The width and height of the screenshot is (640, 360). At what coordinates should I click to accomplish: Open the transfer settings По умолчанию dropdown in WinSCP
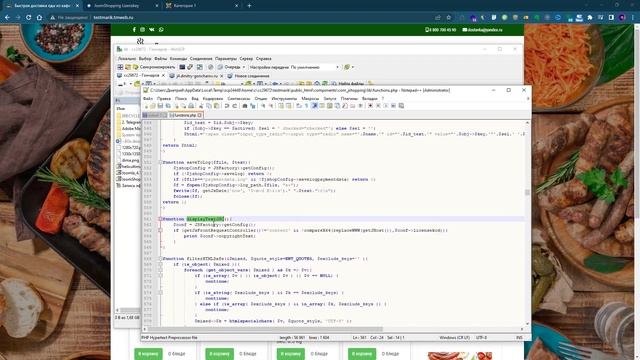pos(315,67)
